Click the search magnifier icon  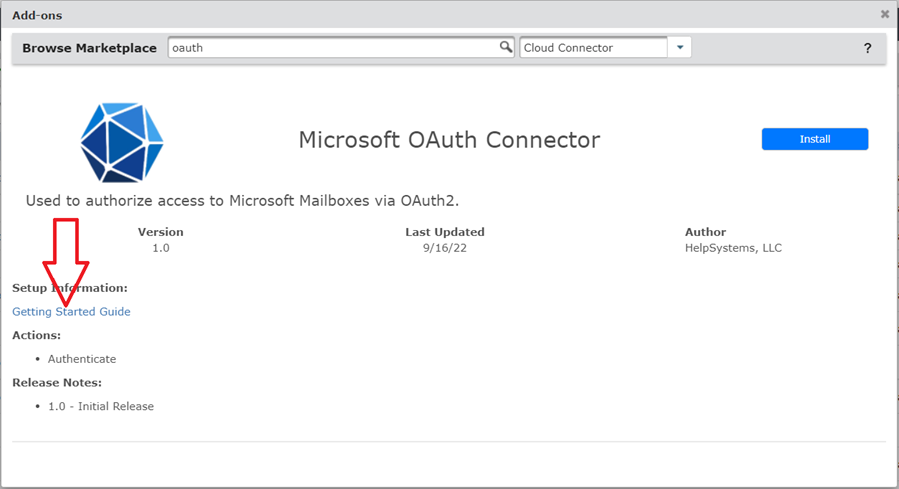point(506,47)
